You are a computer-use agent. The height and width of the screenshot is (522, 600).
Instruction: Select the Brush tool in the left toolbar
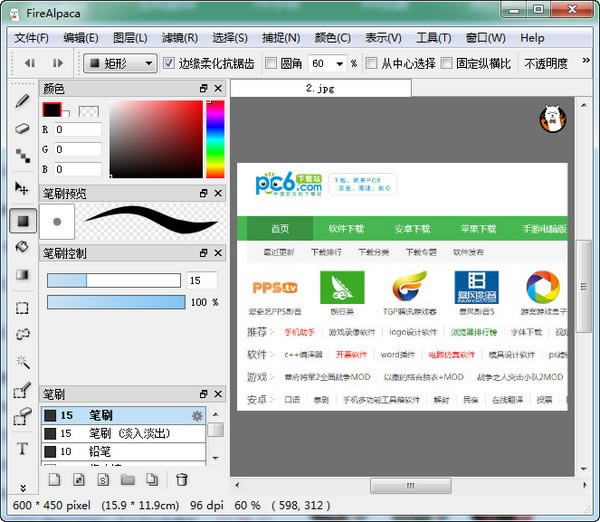point(22,101)
